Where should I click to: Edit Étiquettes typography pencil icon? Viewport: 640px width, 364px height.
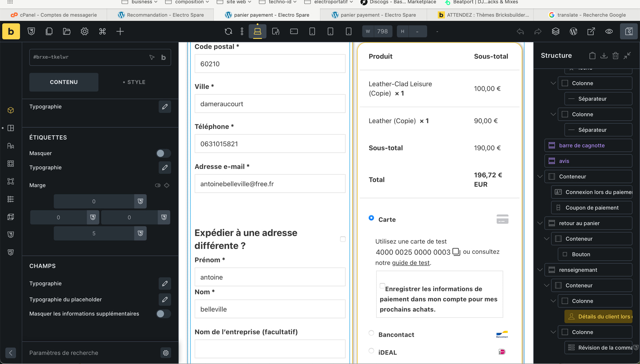165,167
